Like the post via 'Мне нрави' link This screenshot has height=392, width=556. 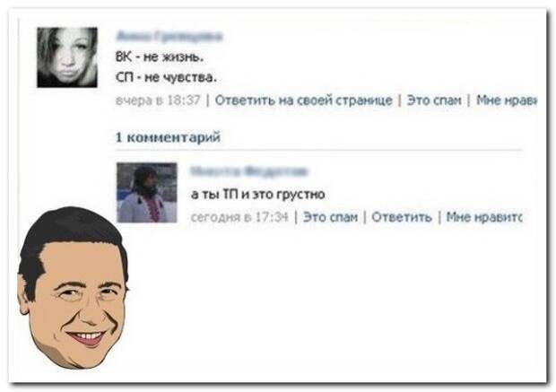pos(507,100)
